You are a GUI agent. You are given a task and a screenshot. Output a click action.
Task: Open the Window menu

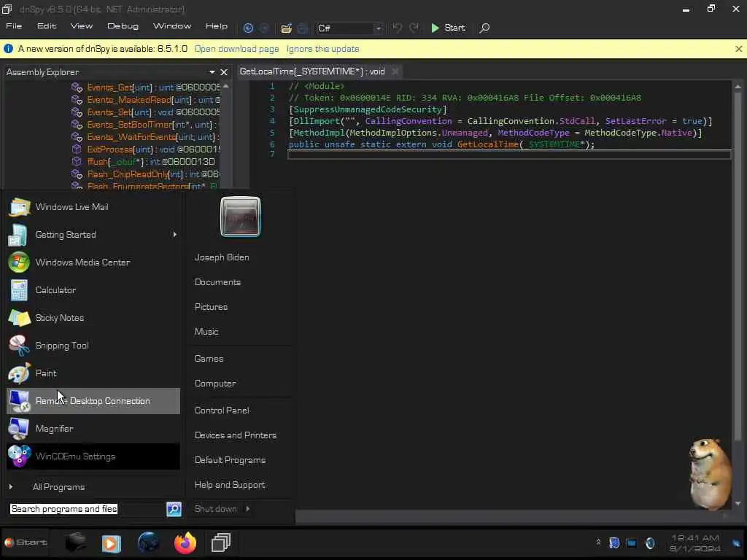pos(172,26)
